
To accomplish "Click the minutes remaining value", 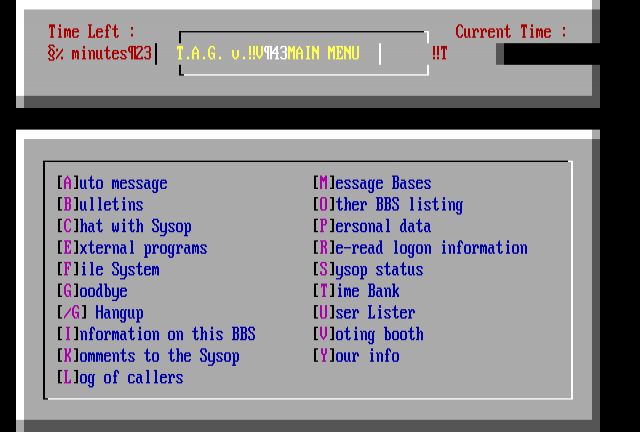I will [x=100, y=53].
